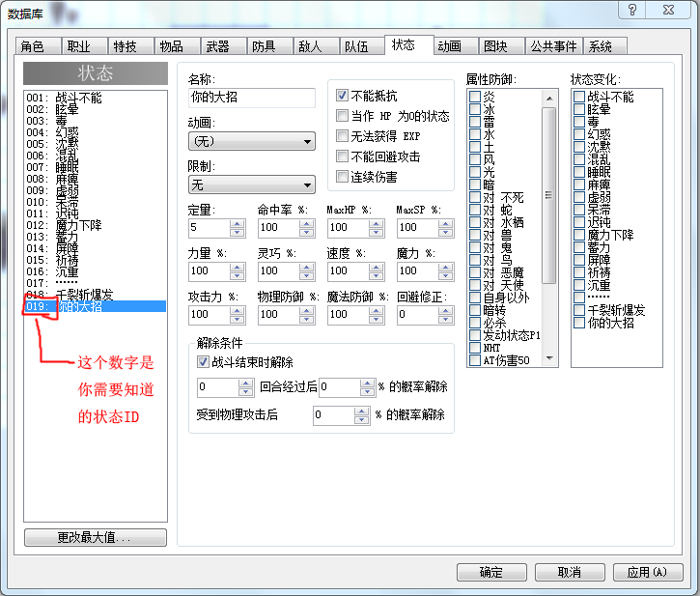Decrease 攻击力 percent with down arrow
700x596 pixels.
[x=238, y=320]
